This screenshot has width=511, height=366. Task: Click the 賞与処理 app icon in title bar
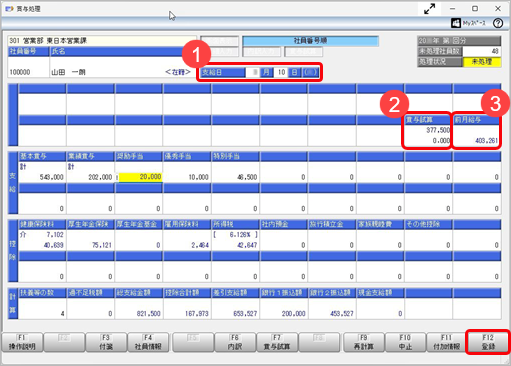pyautogui.click(x=9, y=9)
